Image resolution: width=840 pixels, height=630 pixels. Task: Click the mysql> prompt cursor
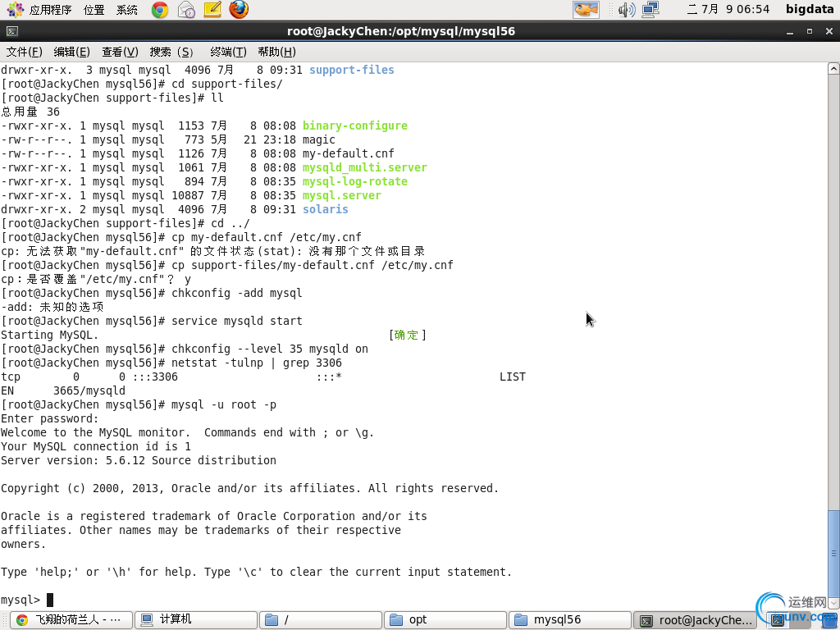pyautogui.click(x=50, y=600)
